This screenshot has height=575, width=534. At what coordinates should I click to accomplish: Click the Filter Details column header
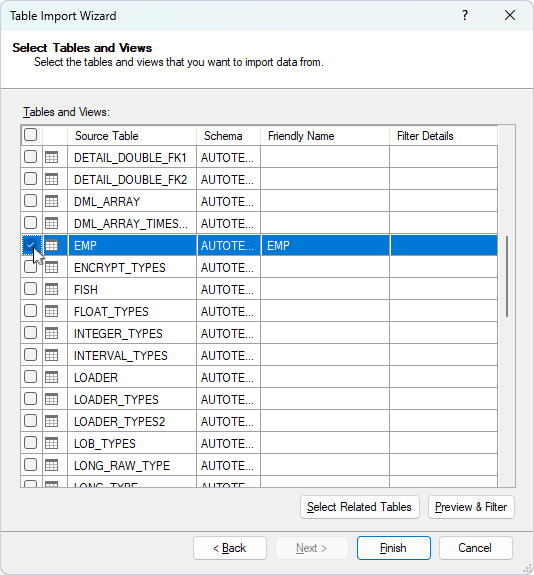pos(443,136)
